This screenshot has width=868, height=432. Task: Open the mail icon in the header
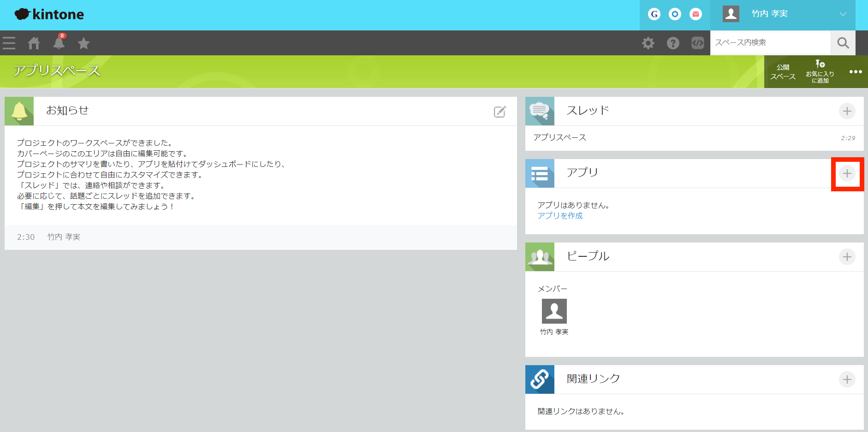[x=696, y=14]
